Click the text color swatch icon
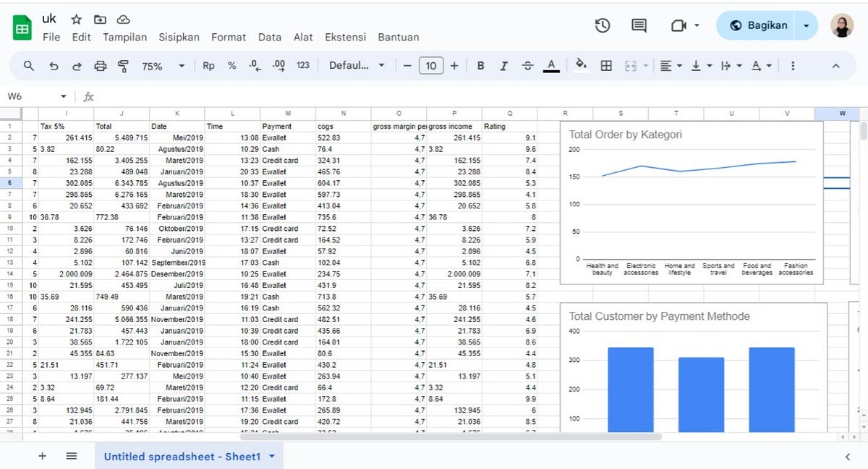Viewport: 868px width, 469px height. (550, 65)
